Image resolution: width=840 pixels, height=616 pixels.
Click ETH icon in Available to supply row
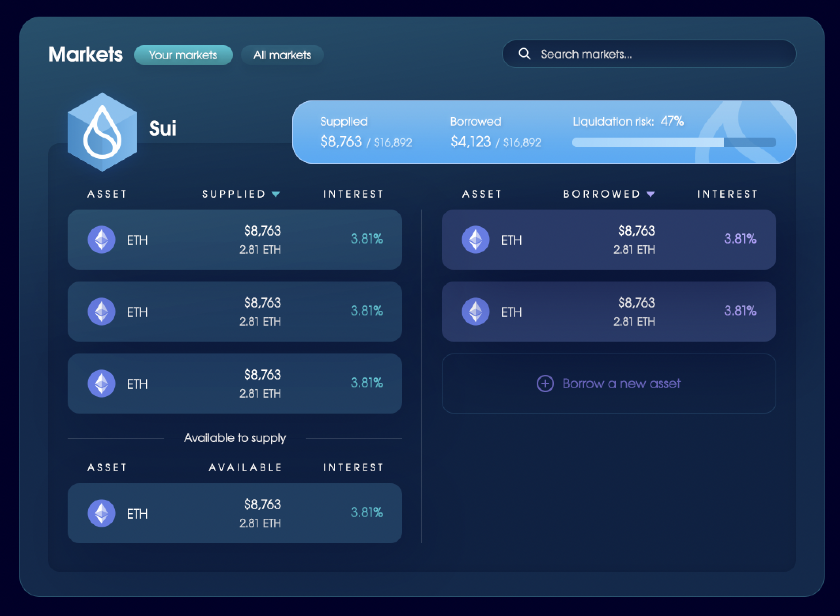(x=102, y=513)
